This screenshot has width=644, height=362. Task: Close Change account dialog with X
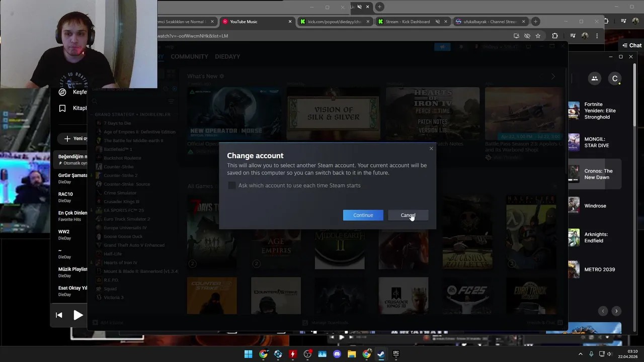[x=431, y=148]
